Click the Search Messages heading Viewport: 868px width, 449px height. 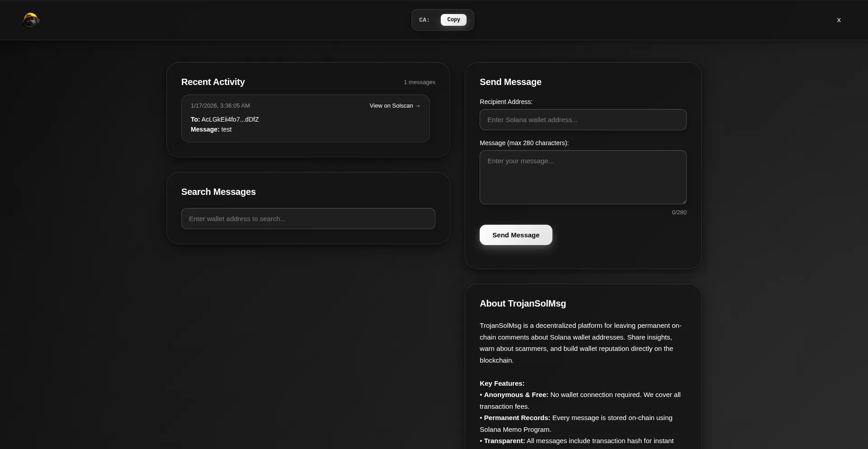[218, 192]
